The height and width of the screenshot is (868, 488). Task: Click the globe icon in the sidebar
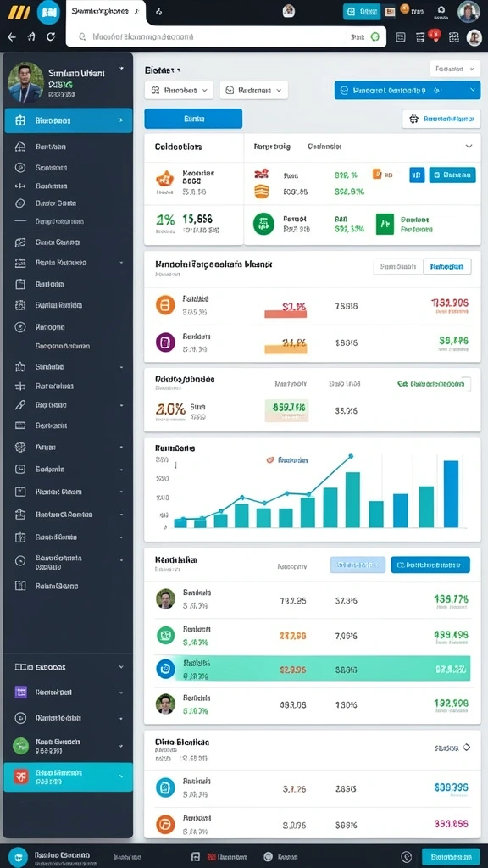20,447
